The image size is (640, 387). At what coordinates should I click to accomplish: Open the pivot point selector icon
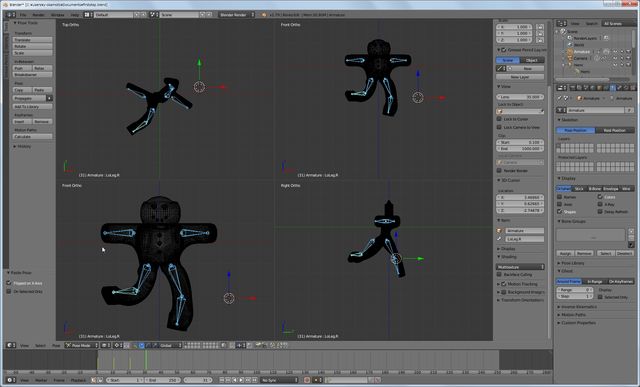(118, 345)
